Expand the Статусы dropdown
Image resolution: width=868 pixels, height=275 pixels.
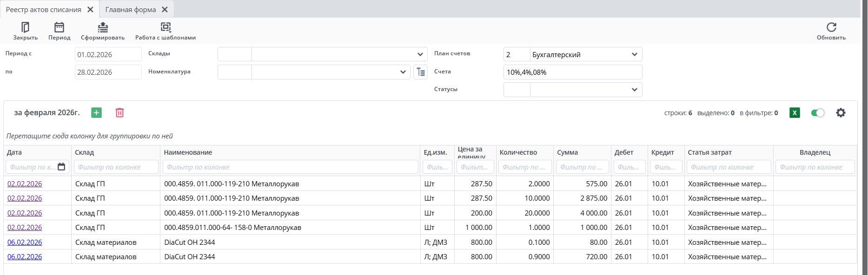point(634,90)
